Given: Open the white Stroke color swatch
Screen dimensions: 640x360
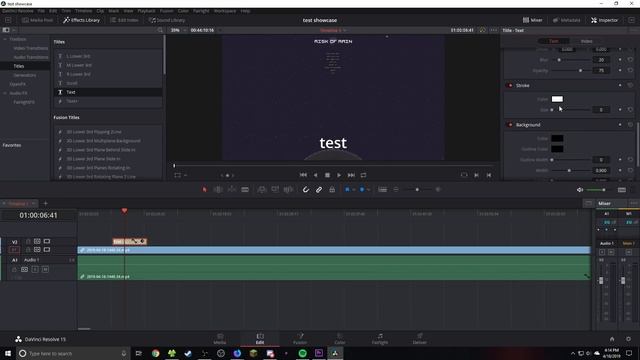Looking at the screenshot, I should click(x=557, y=99).
